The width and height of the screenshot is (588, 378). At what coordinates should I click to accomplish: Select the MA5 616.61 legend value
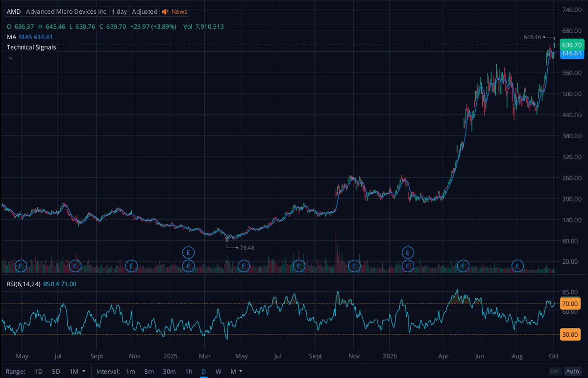[36, 37]
